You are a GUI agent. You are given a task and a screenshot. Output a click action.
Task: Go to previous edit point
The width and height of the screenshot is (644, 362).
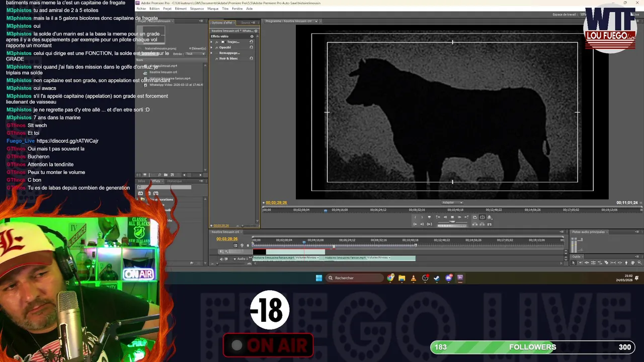(x=438, y=217)
